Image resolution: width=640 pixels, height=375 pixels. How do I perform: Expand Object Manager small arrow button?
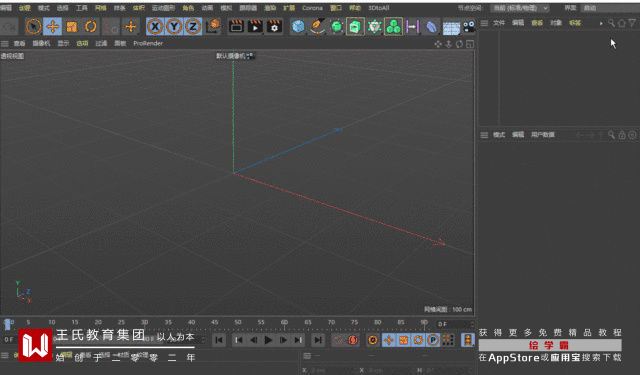tap(601, 24)
